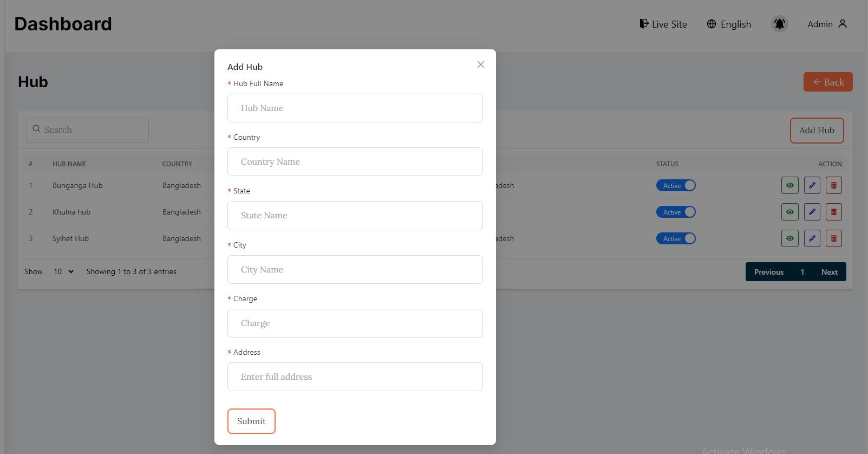This screenshot has width=868, height=454.
Task: Delete Khulna hub with trash icon
Action: click(x=833, y=212)
